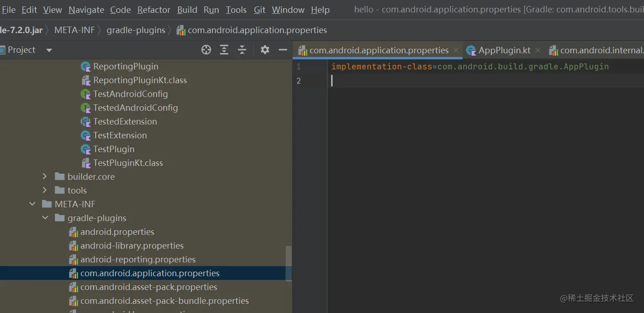Select TestedAndroidConfig in tree
This screenshot has width=644, height=313.
click(x=136, y=108)
